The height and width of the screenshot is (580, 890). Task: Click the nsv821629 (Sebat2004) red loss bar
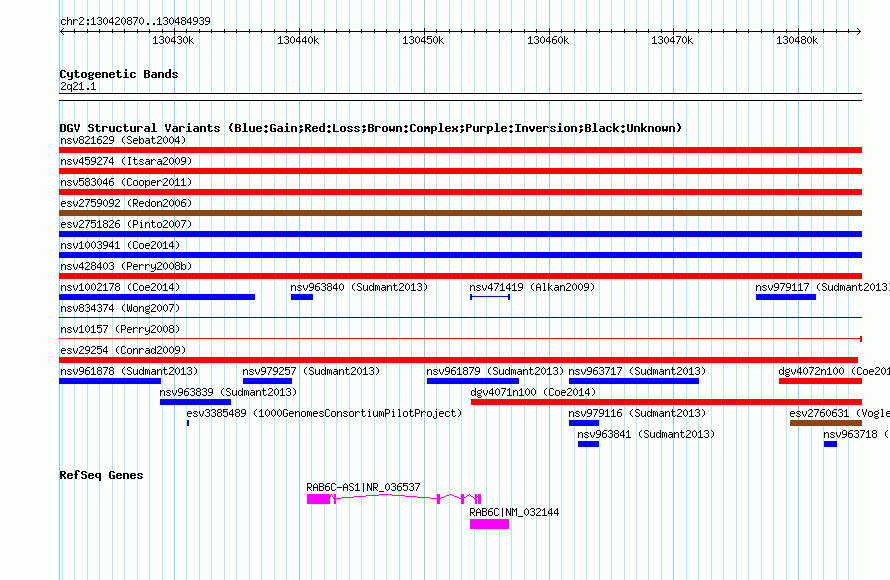pyautogui.click(x=460, y=150)
